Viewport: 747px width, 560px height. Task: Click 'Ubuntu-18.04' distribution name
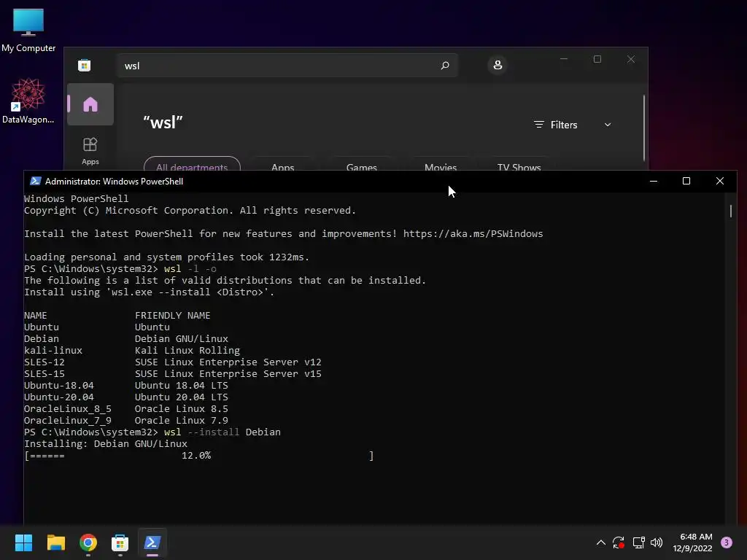[x=59, y=385]
